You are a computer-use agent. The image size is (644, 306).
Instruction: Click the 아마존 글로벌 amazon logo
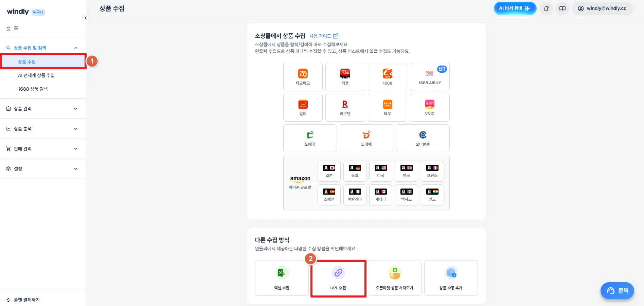click(300, 179)
